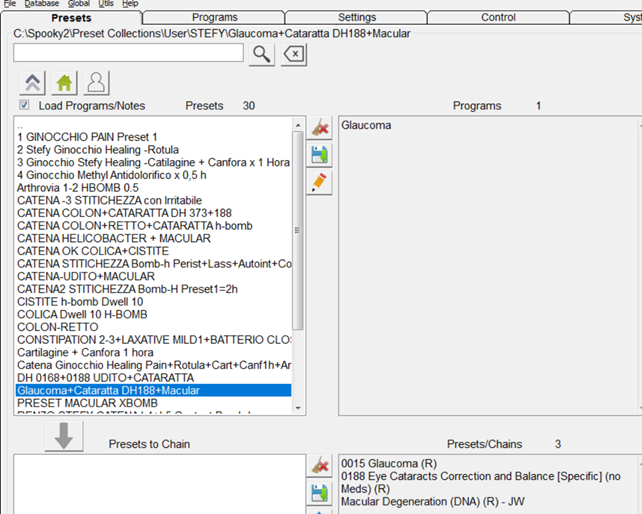Click the search magnifier icon
Screen dimensions: 642x514
coord(261,54)
